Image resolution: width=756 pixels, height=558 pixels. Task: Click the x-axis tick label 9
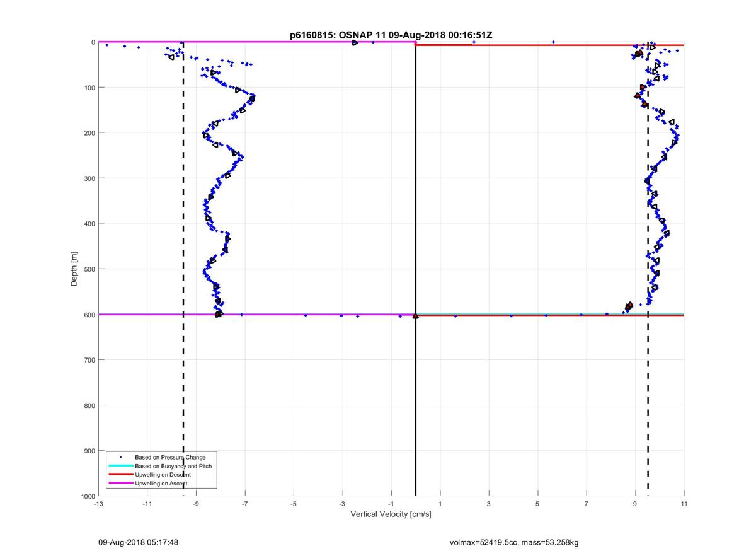(635, 503)
